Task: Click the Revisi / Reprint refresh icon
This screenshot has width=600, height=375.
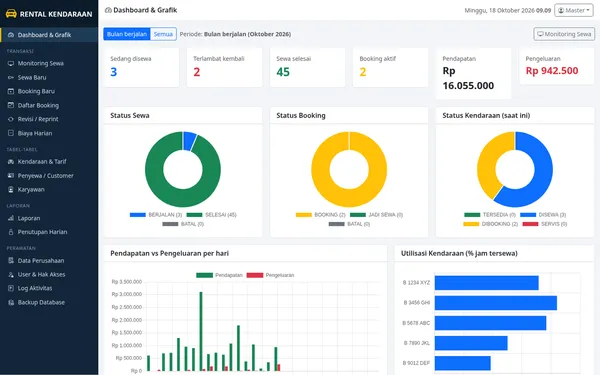Action: click(11, 119)
